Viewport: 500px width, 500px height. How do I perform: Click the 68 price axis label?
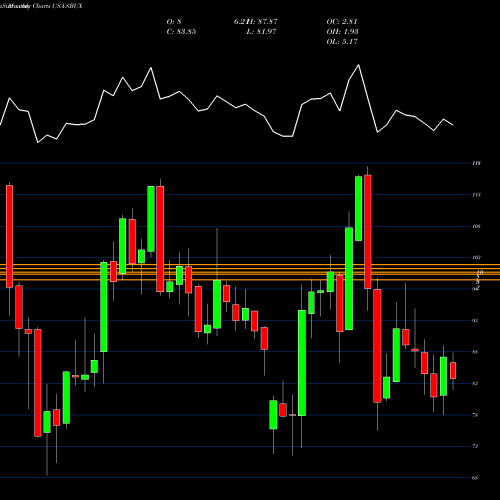coord(475,478)
